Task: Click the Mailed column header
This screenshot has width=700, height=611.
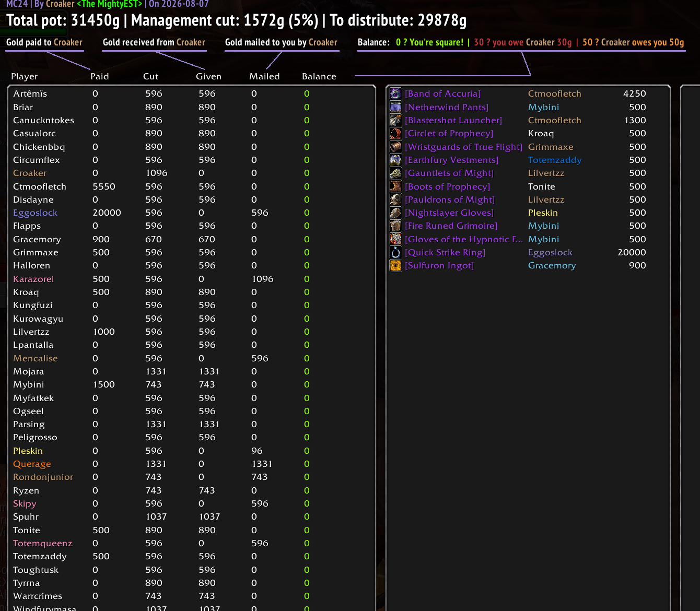Action: point(264,76)
